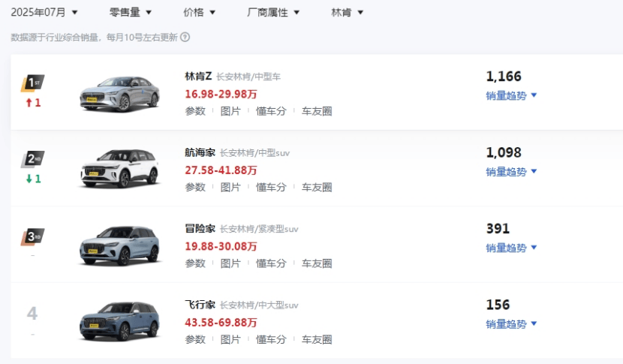Show 销量趋势 for 飞行家
This screenshot has width=623, height=364.
(x=511, y=323)
